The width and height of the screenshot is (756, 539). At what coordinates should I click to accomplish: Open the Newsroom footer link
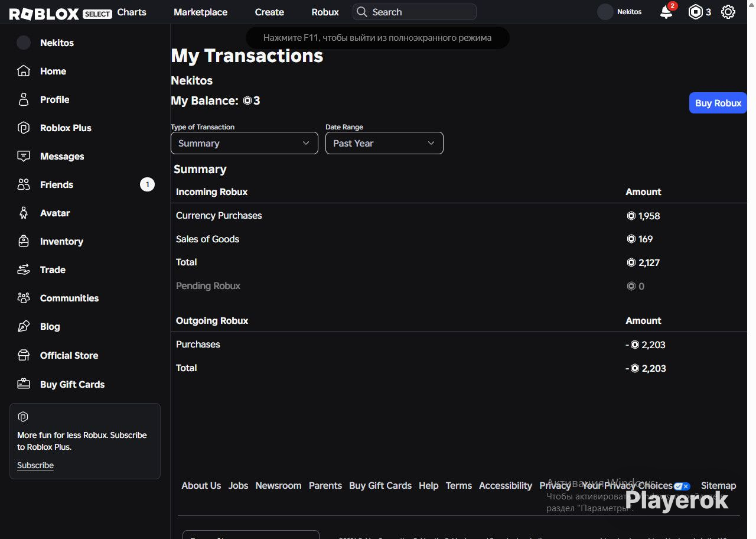pos(278,486)
